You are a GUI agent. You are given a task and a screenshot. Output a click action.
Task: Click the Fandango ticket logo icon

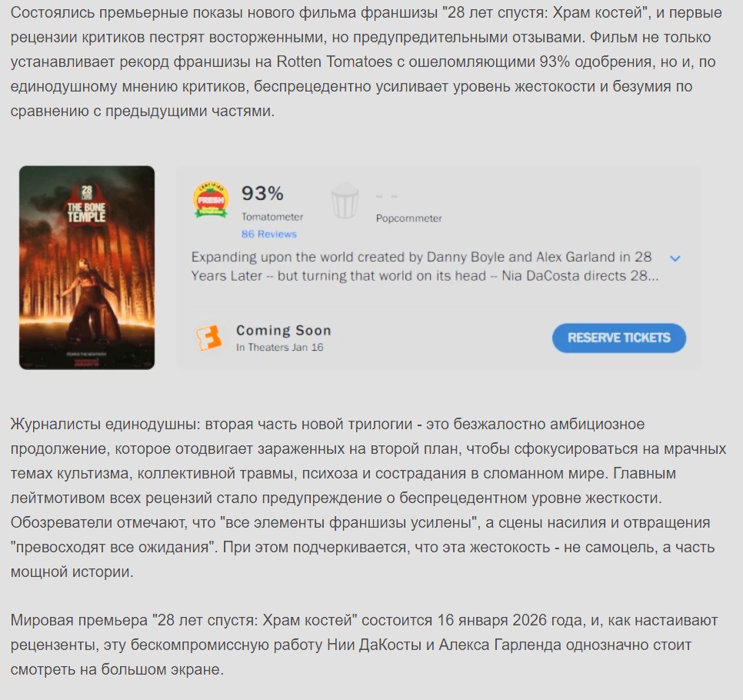[x=209, y=338]
